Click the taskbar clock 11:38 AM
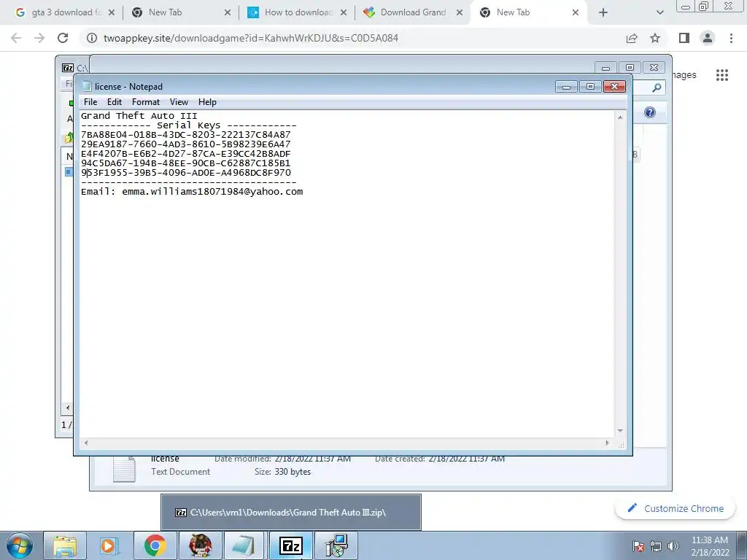This screenshot has width=747, height=560. click(x=710, y=540)
